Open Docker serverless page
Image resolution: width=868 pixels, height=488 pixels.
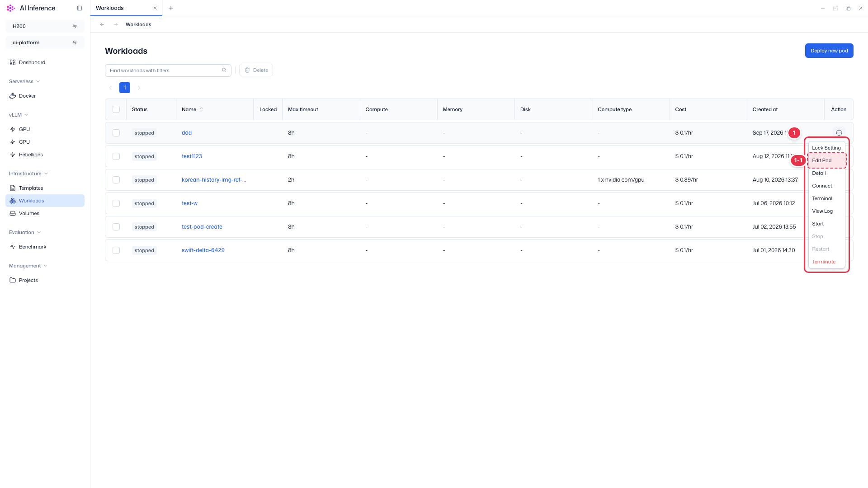(45, 96)
